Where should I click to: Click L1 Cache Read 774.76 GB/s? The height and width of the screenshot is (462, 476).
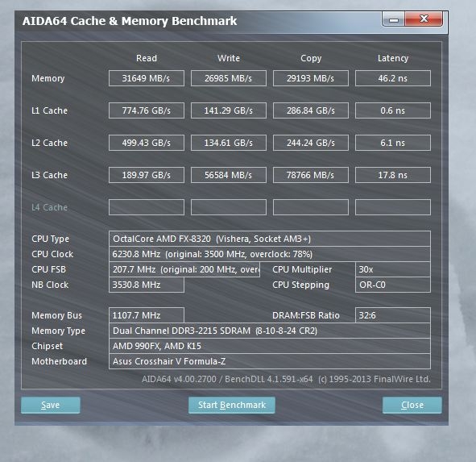point(147,110)
